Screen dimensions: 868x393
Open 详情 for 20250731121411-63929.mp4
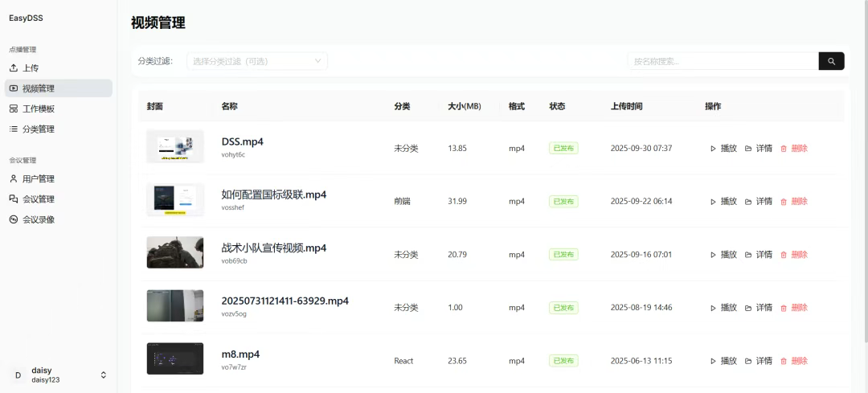(759, 308)
